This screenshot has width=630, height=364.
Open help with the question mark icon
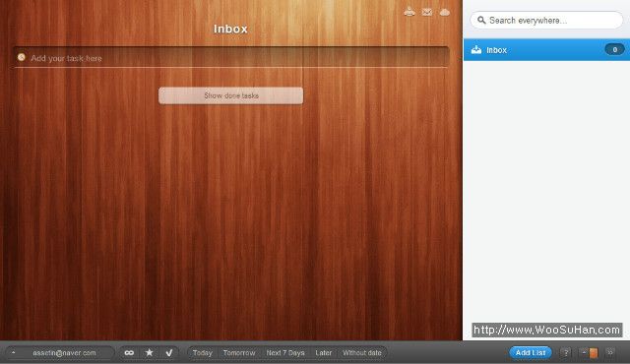click(565, 353)
